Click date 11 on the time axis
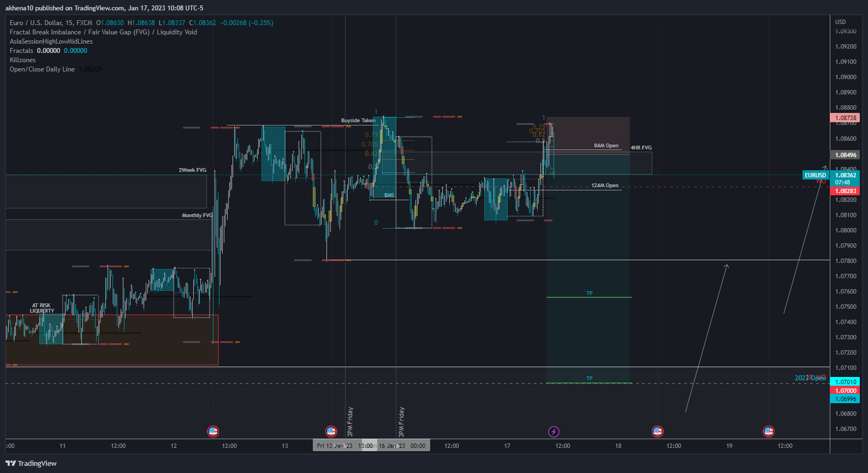Image resolution: width=868 pixels, height=473 pixels. click(62, 446)
